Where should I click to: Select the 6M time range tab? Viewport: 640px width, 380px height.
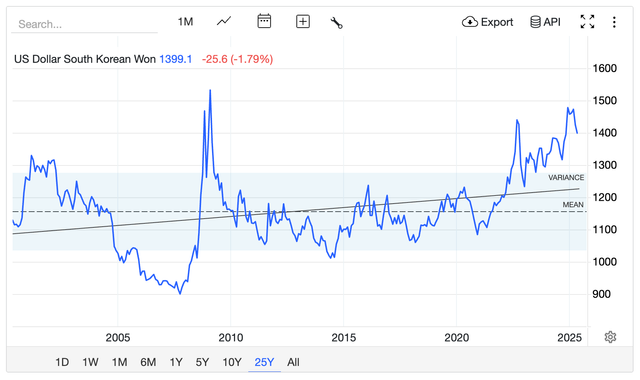point(148,362)
